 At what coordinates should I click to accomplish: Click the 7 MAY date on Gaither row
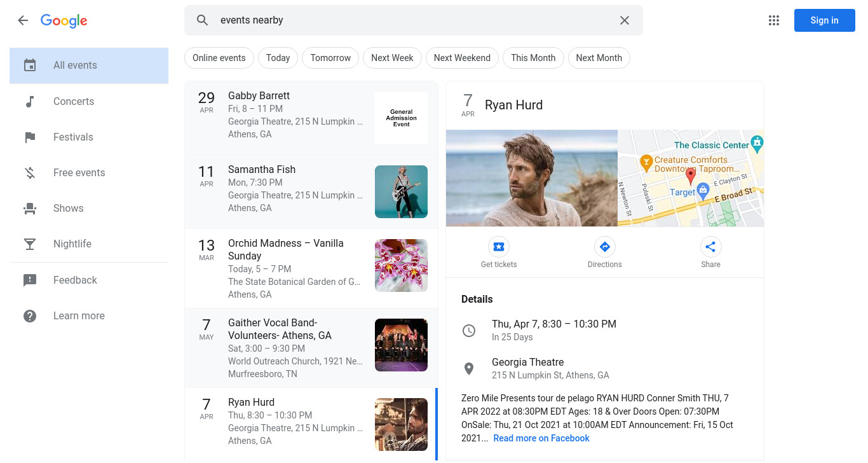point(207,329)
